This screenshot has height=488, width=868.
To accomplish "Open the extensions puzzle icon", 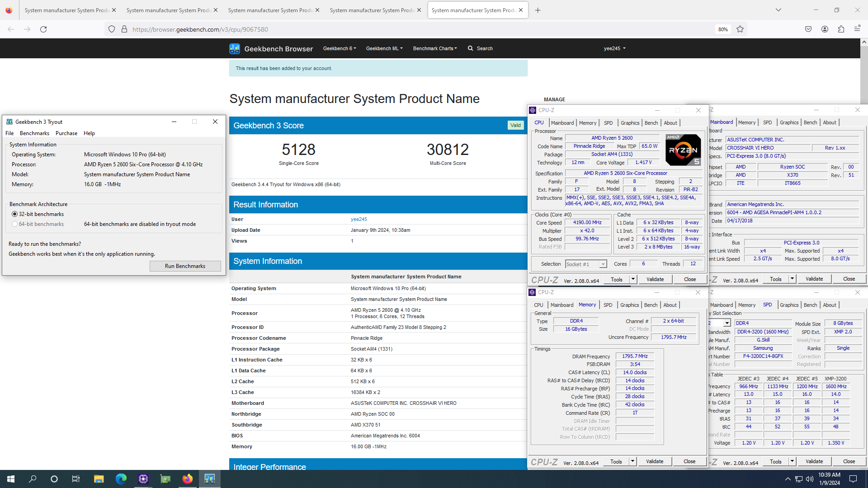I will (x=841, y=29).
